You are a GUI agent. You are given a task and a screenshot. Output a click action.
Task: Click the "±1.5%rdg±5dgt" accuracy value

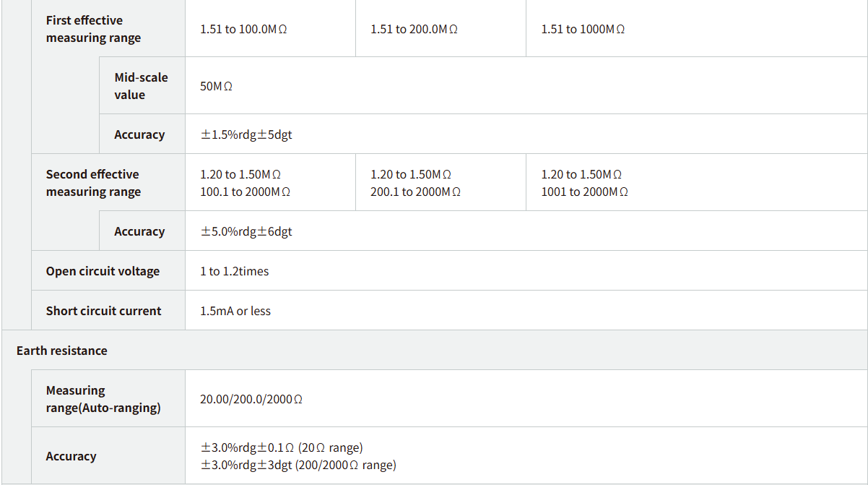[x=246, y=134]
